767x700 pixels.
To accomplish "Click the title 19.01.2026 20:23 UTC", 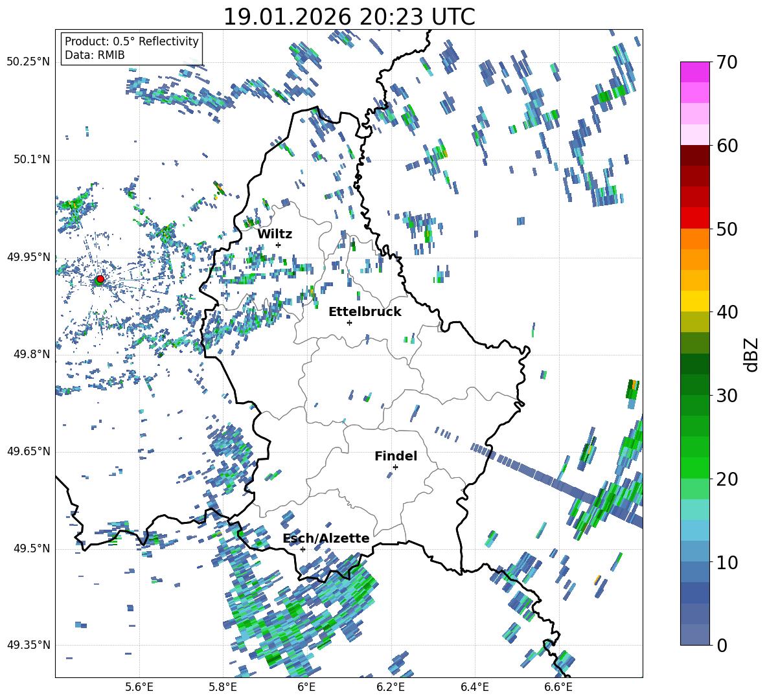I will [349, 17].
